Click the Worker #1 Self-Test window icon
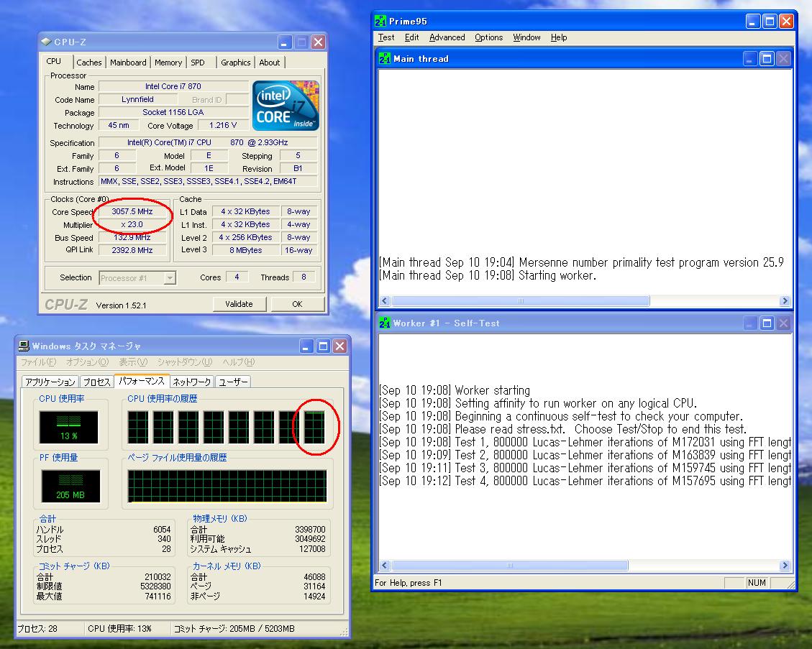Image resolution: width=812 pixels, height=649 pixels. tap(385, 323)
